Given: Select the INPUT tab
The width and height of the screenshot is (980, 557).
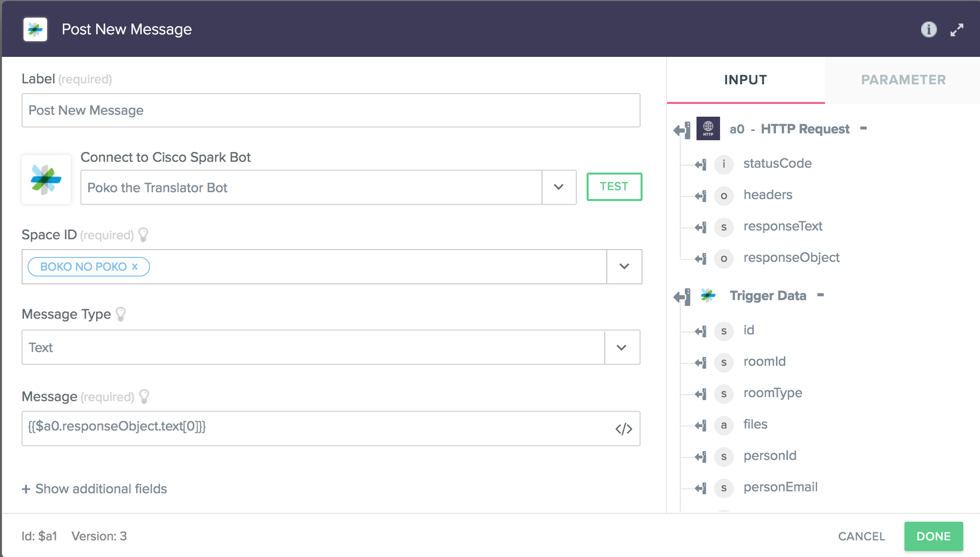Looking at the screenshot, I should (x=745, y=80).
